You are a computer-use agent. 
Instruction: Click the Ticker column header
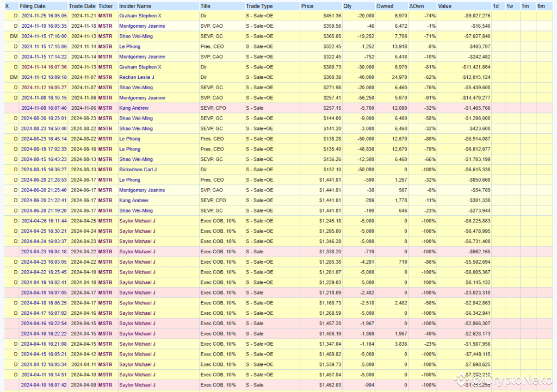tap(106, 6)
